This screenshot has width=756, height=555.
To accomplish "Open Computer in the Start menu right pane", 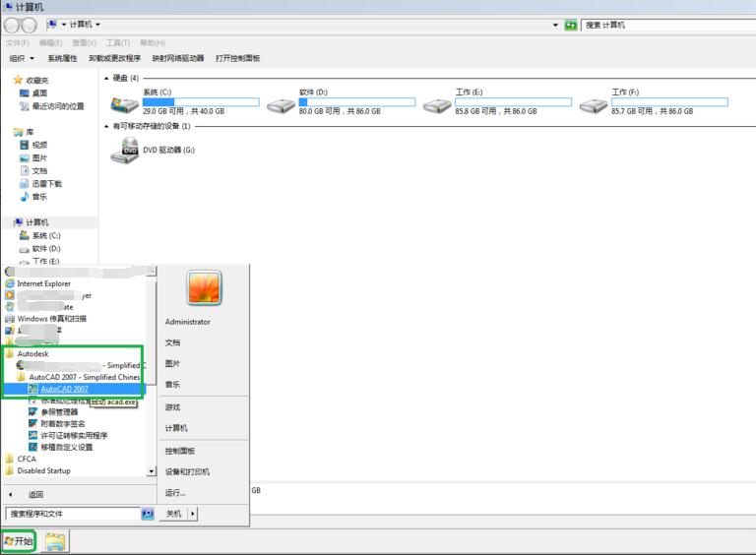I will (x=176, y=428).
